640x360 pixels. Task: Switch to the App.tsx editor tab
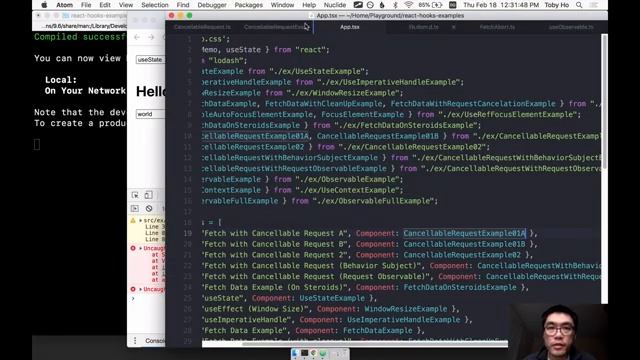tap(350, 27)
